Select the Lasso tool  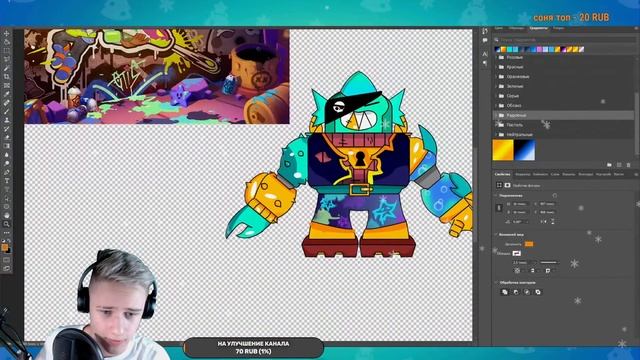click(x=7, y=59)
